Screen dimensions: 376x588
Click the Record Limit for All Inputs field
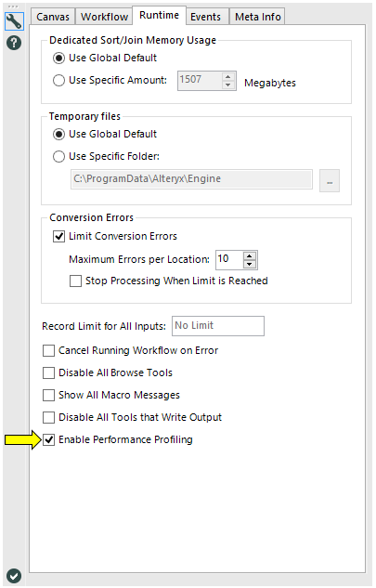click(x=218, y=326)
